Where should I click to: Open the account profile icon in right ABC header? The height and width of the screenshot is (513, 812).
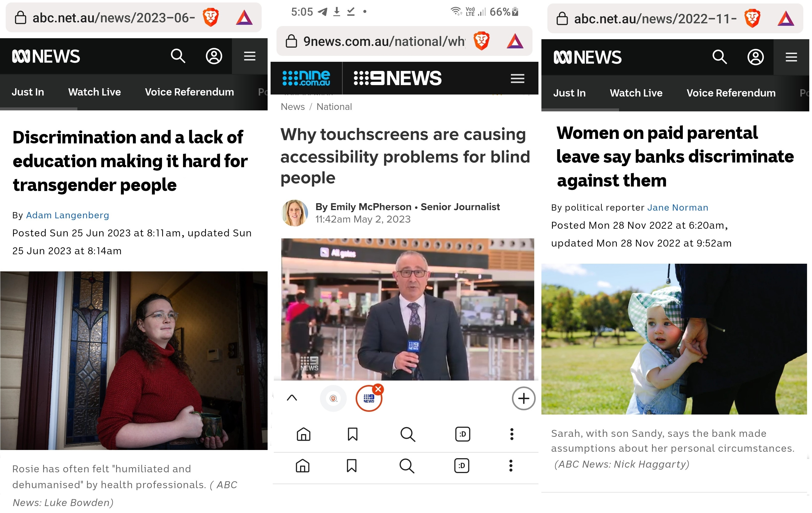click(755, 57)
